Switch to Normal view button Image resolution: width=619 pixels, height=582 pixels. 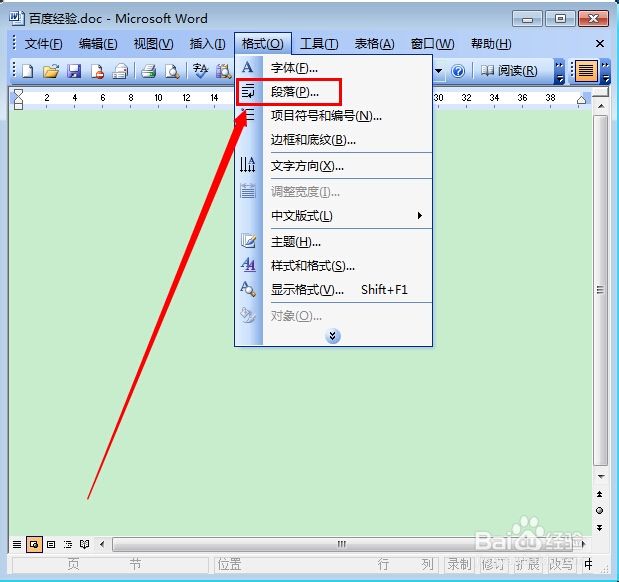(x=17, y=544)
